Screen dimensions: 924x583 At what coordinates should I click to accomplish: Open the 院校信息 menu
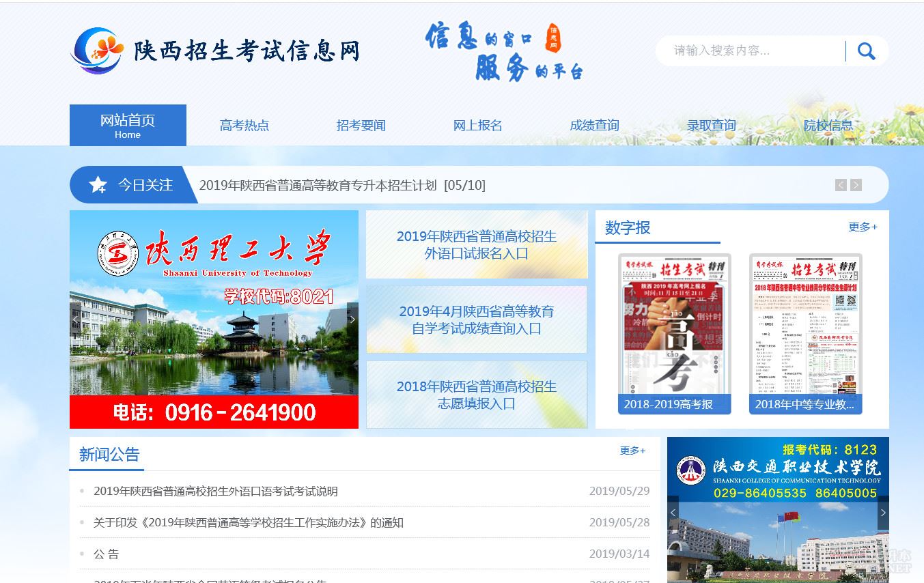coord(828,126)
